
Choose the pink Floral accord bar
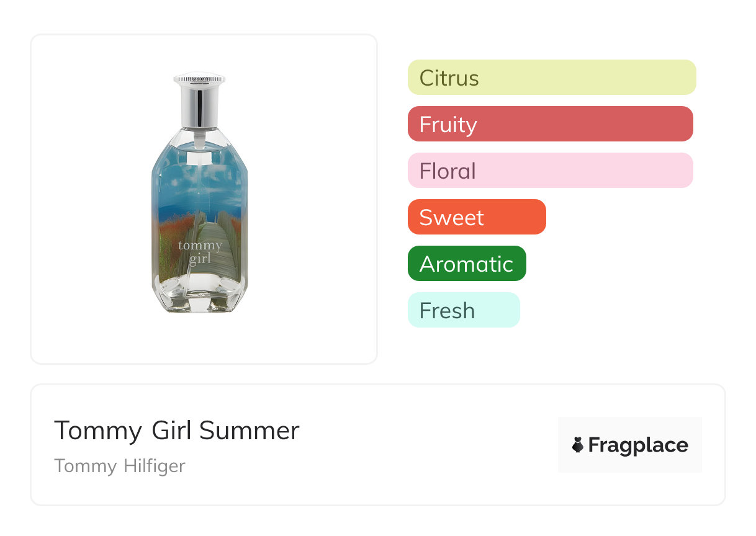pos(550,171)
